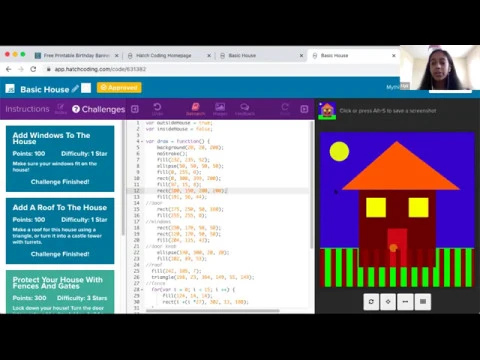Open the Feedback chat icon
480x360 pixels.
pos(245,109)
